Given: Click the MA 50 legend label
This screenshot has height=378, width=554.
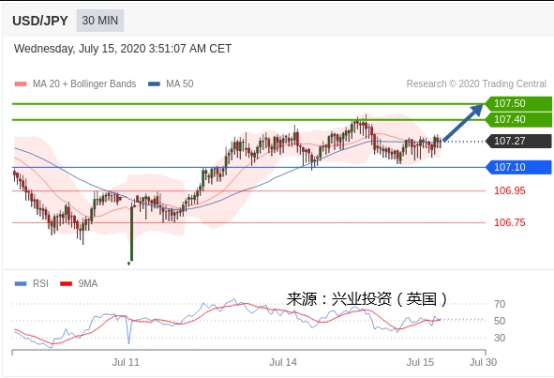Looking at the screenshot, I should pos(179,84).
